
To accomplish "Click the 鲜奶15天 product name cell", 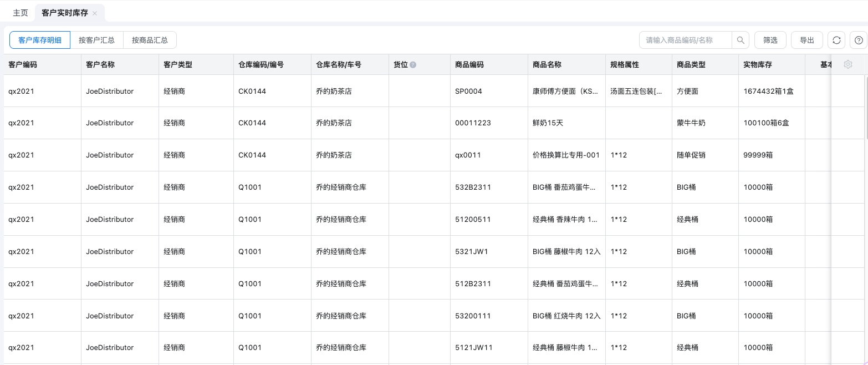I will tap(548, 123).
